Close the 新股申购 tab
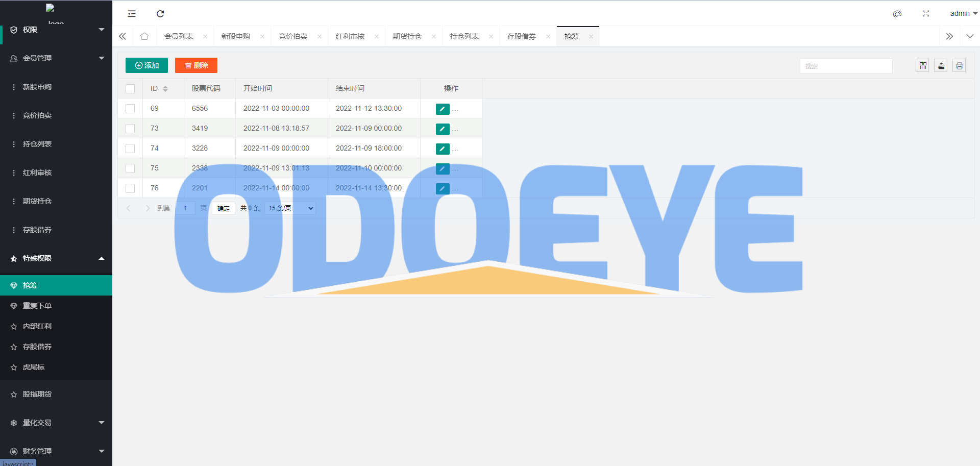The width and height of the screenshot is (980, 466). (262, 36)
